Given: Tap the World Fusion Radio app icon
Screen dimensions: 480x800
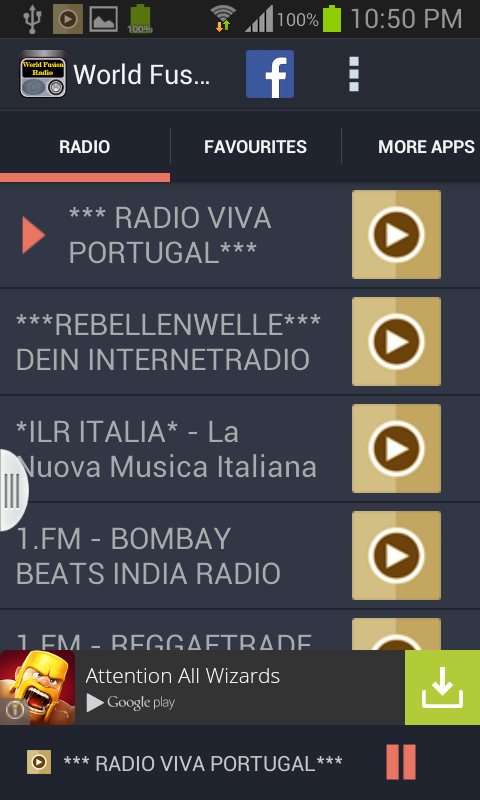Looking at the screenshot, I should (43, 74).
